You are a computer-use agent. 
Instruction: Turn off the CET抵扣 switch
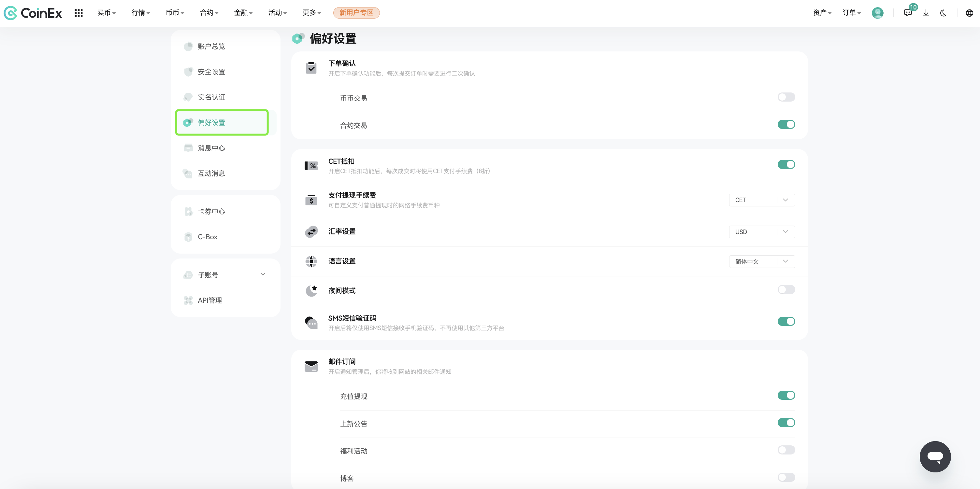tap(786, 164)
